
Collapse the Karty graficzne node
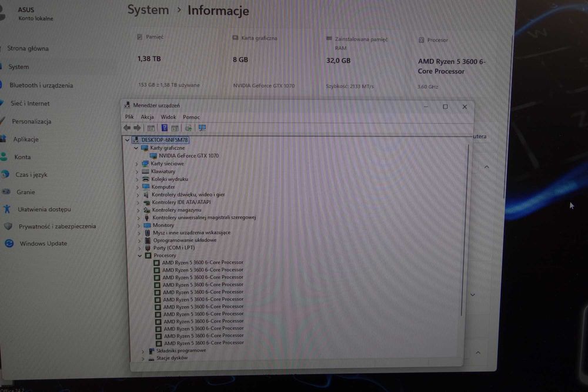[136, 148]
